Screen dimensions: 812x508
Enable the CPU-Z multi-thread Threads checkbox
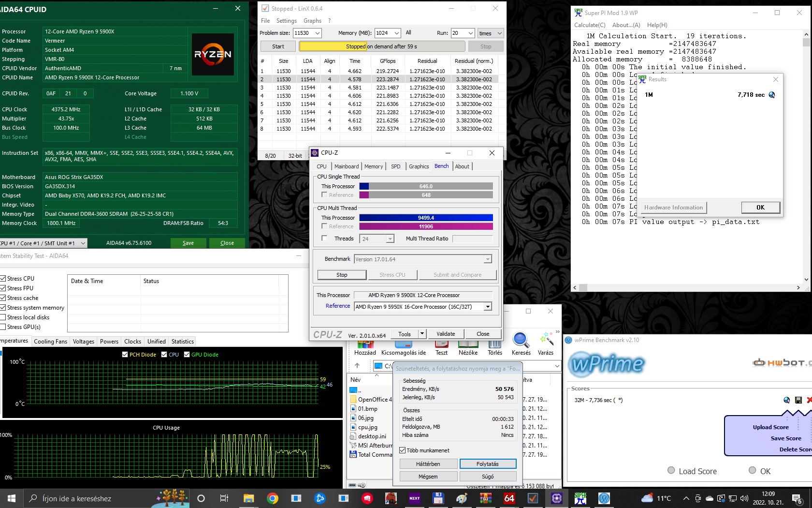tap(324, 239)
